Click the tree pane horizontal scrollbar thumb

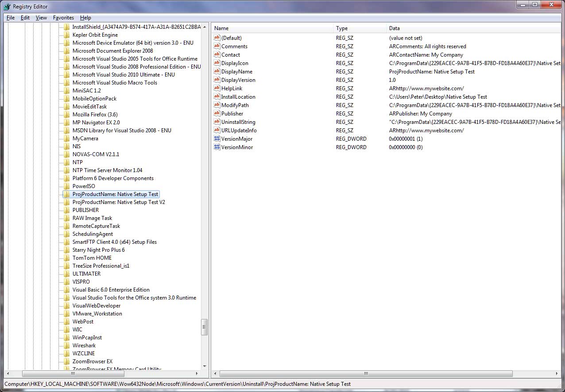pyautogui.click(x=74, y=374)
